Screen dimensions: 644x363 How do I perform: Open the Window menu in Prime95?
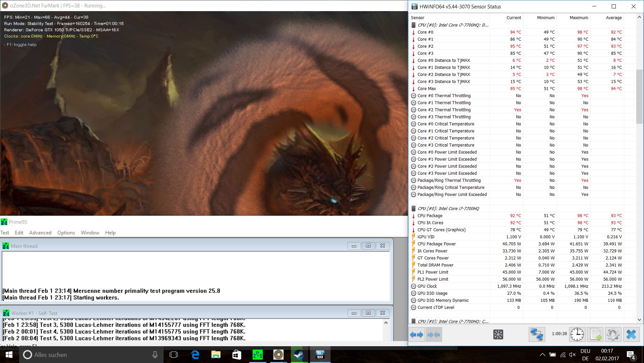[90, 233]
